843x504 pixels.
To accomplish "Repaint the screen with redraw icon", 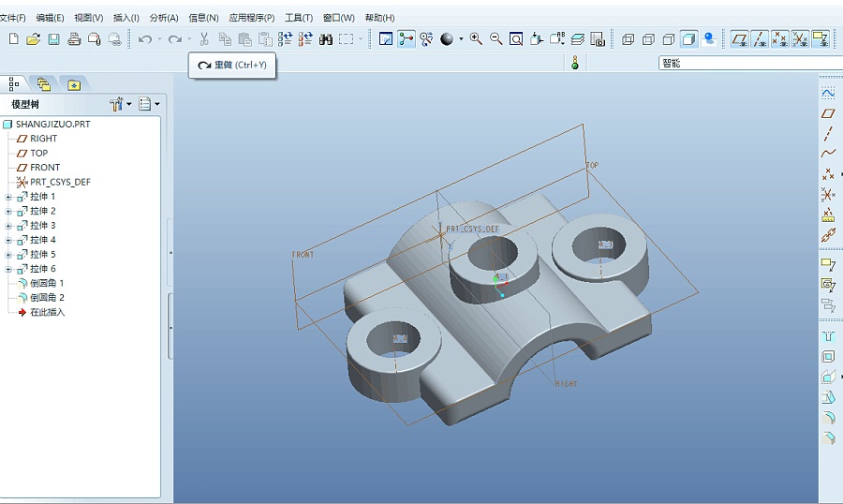I will pos(386,38).
